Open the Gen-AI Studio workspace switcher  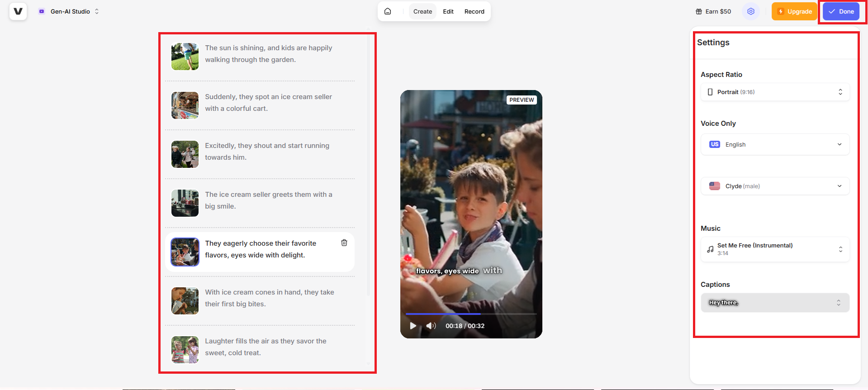coord(69,11)
